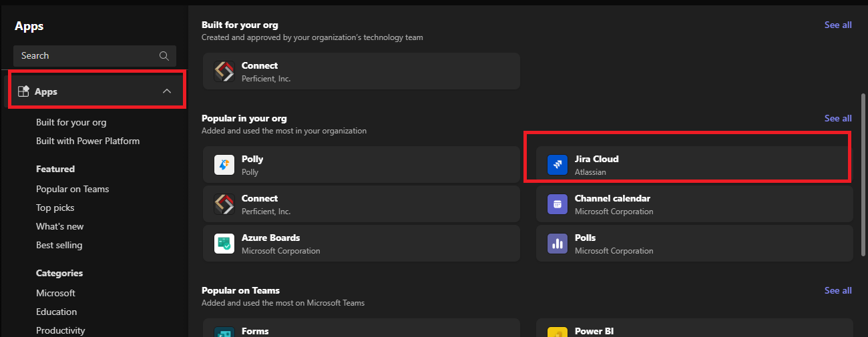Click the Power BI app icon
The image size is (868, 337).
(557, 332)
